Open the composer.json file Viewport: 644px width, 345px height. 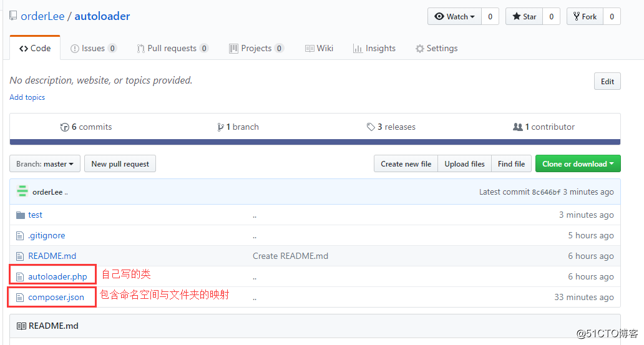[56, 297]
